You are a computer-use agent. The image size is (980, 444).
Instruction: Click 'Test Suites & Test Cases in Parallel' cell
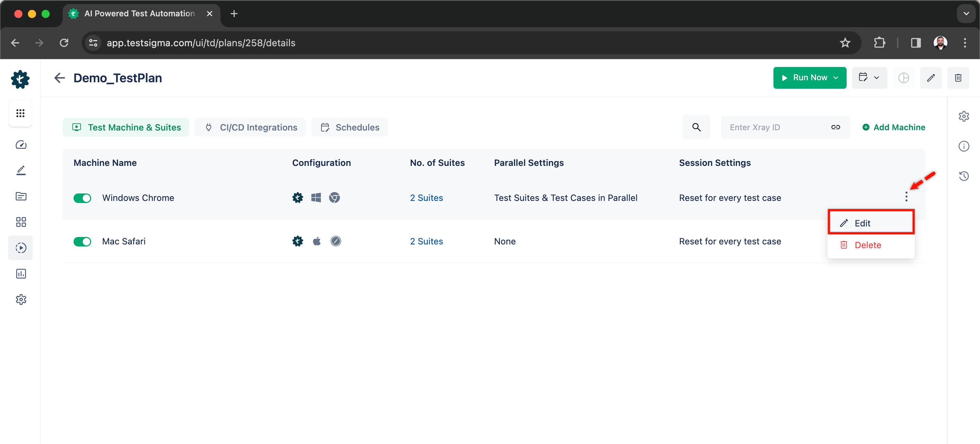[565, 198]
